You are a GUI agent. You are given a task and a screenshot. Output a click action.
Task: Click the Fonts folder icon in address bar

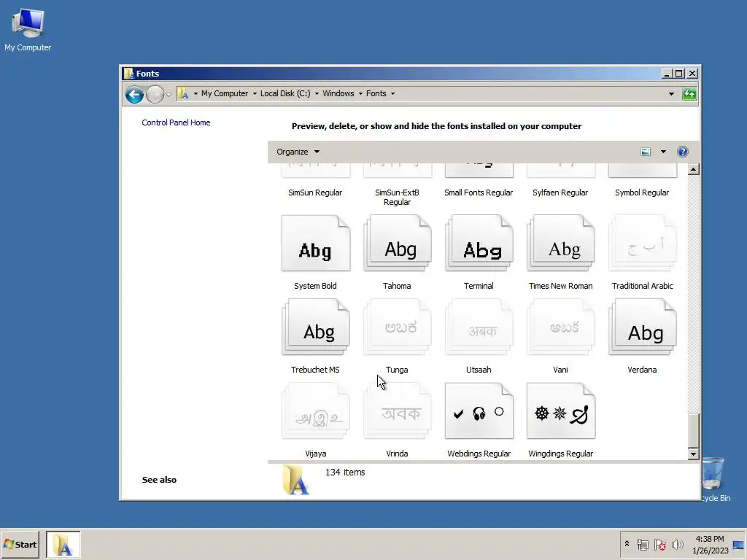pyautogui.click(x=183, y=93)
